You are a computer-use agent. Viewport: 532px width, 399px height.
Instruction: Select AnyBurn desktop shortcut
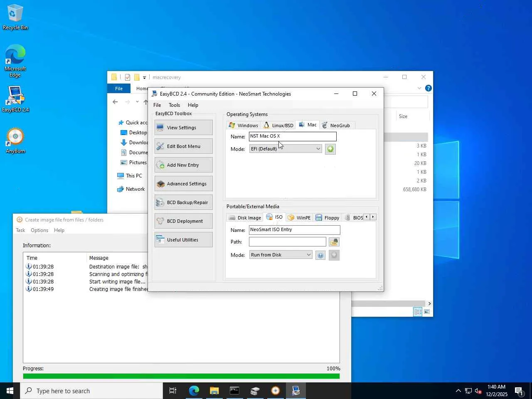(x=15, y=140)
